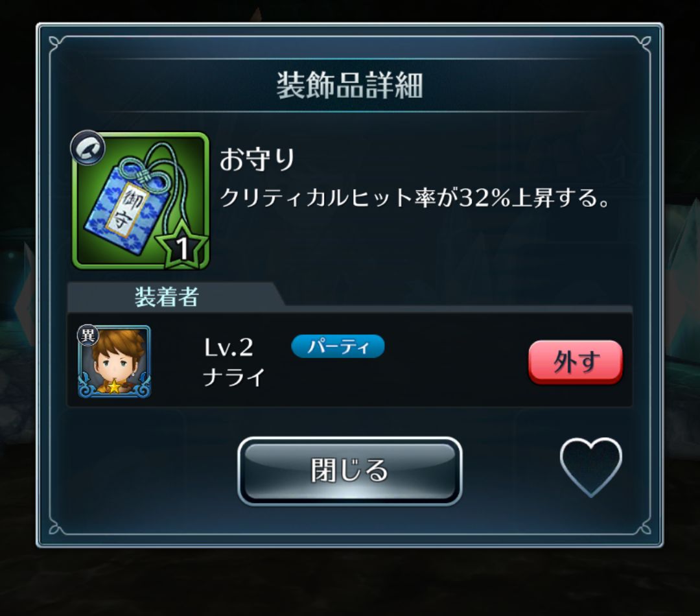The image size is (700, 616).
Task: Remove the accessory with 外す button
Action: click(576, 362)
